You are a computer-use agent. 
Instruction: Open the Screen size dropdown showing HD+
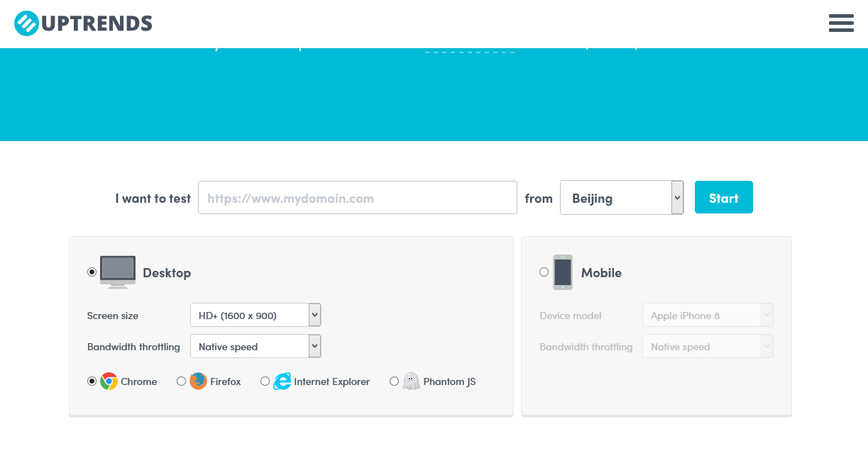tap(256, 315)
